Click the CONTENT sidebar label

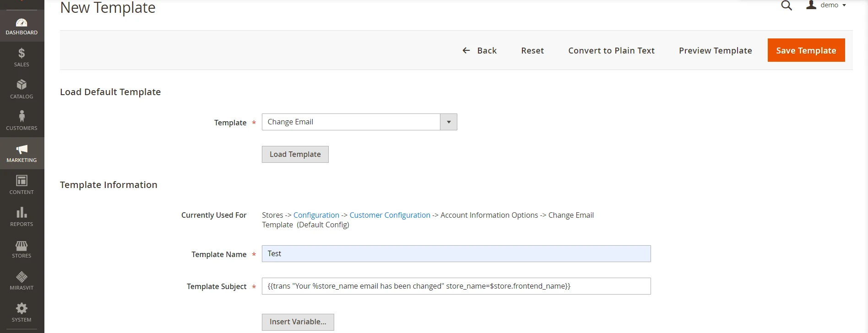[x=22, y=192]
